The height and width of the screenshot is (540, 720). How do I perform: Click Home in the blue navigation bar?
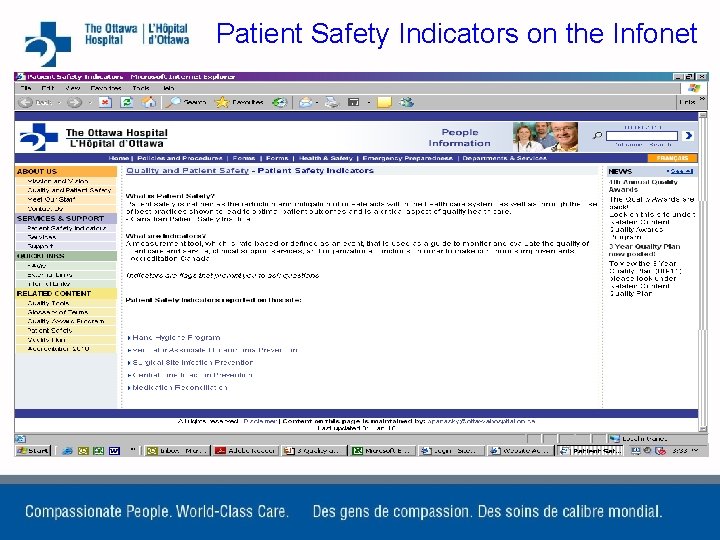point(118,158)
